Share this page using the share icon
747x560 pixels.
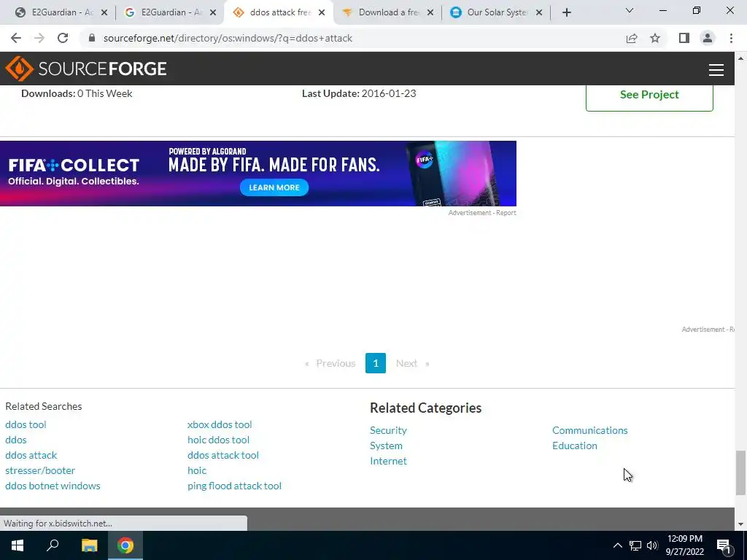tap(632, 38)
